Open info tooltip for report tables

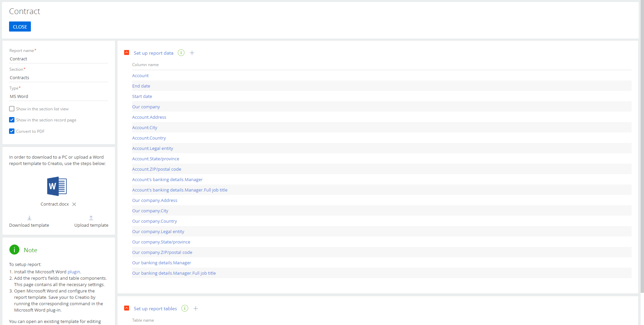pyautogui.click(x=185, y=308)
